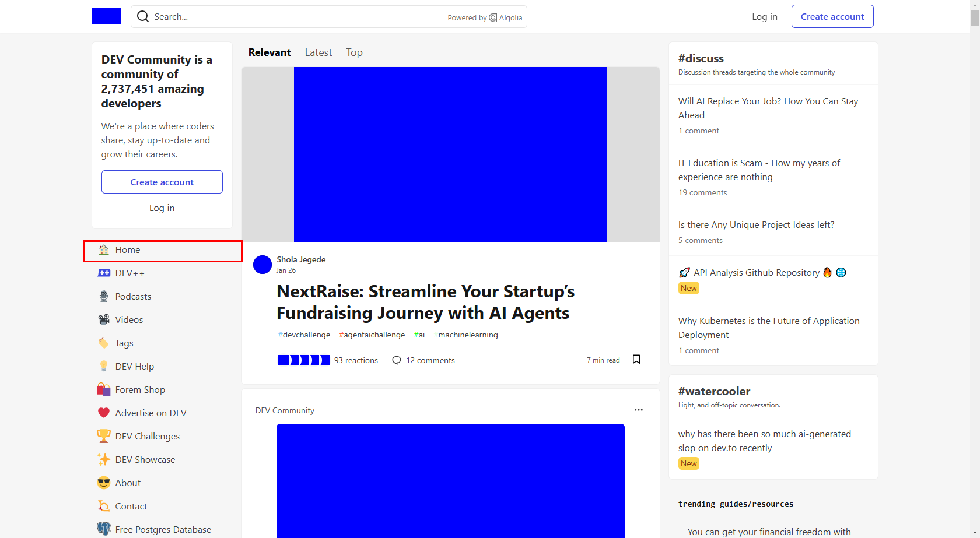
Task: Open Shola Jegede's profile avatar
Action: click(x=262, y=265)
